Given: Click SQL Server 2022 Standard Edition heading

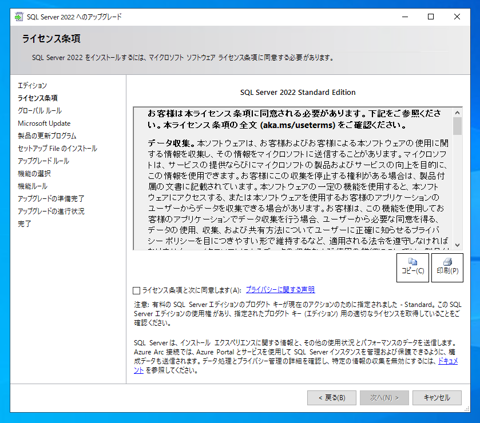Looking at the screenshot, I should (x=298, y=92).
